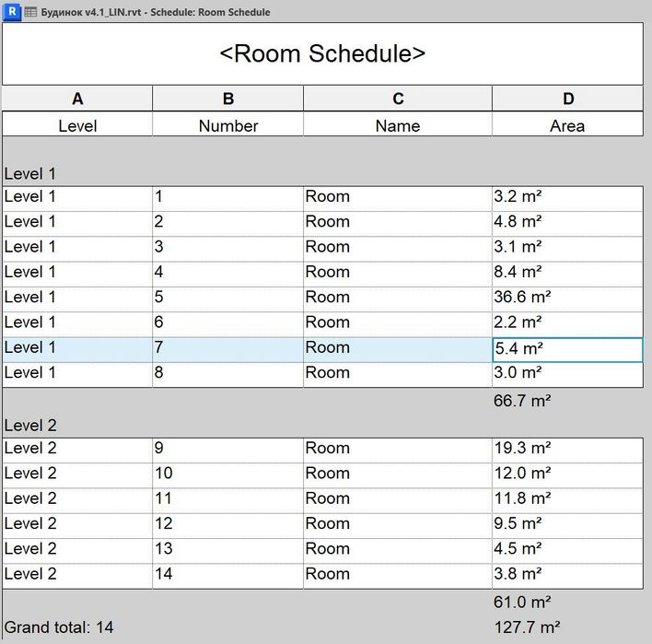
Task: Select column header C
Action: [398, 99]
